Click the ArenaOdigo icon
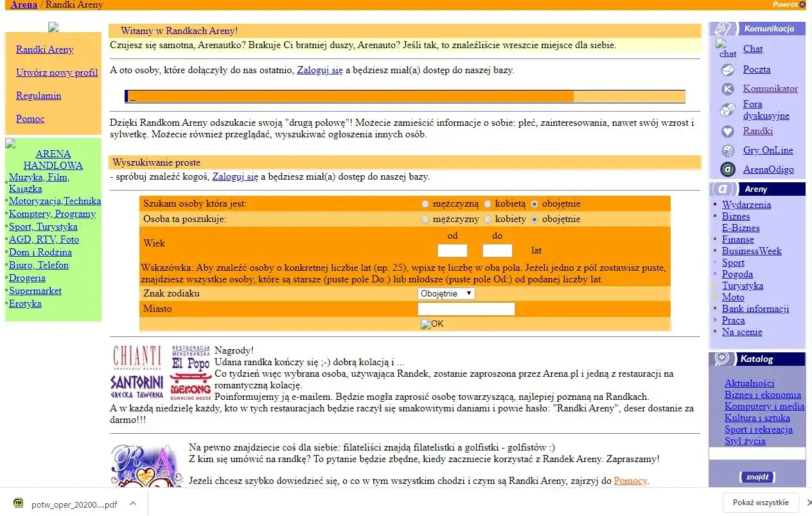 tap(728, 169)
